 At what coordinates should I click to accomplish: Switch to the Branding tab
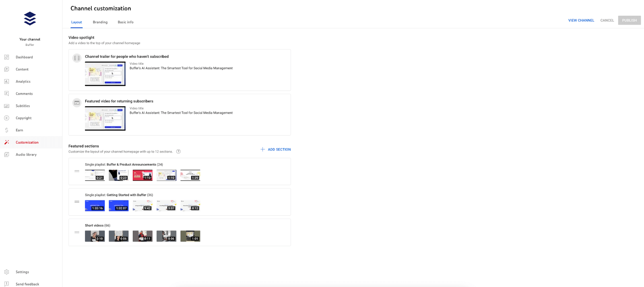point(100,22)
